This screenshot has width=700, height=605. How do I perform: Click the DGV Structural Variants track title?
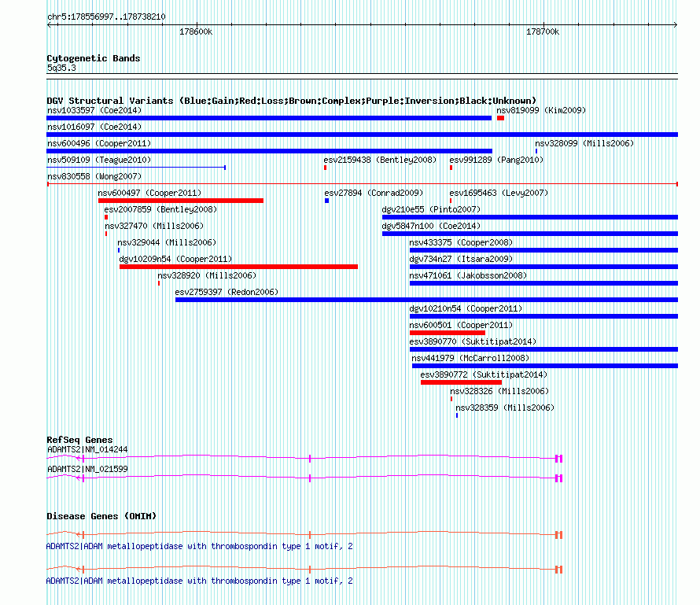292,101
